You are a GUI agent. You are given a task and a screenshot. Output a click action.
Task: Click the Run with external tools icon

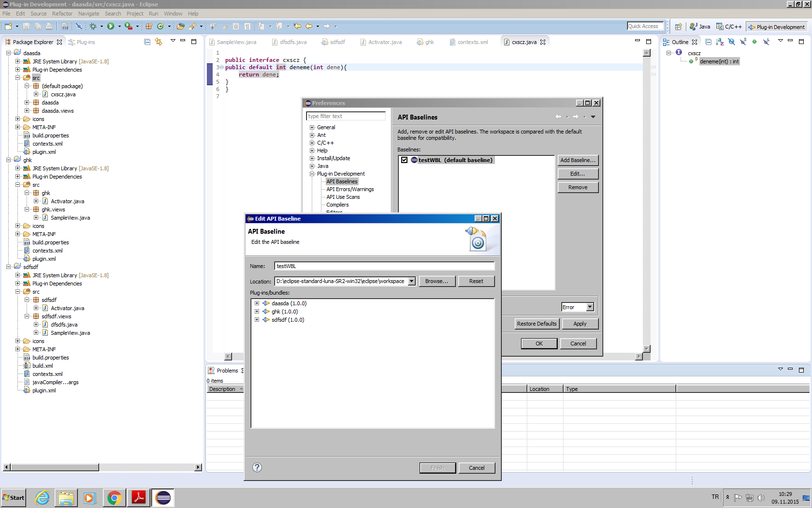coord(128,26)
